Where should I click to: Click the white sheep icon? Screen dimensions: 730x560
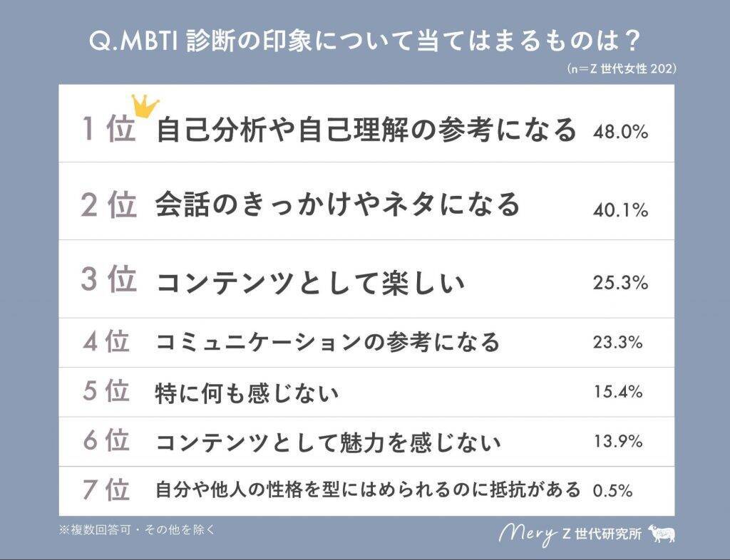662,534
